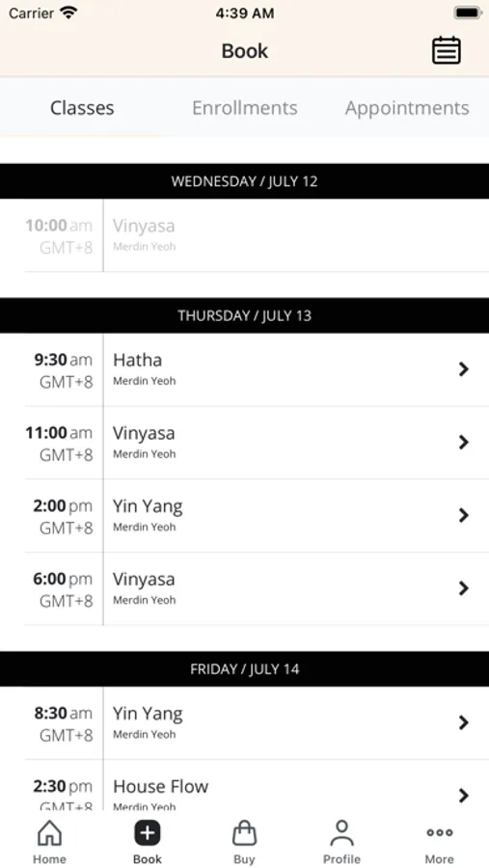The width and height of the screenshot is (489, 868).
Task: Tap the Wi-Fi status icon
Action: (x=68, y=13)
